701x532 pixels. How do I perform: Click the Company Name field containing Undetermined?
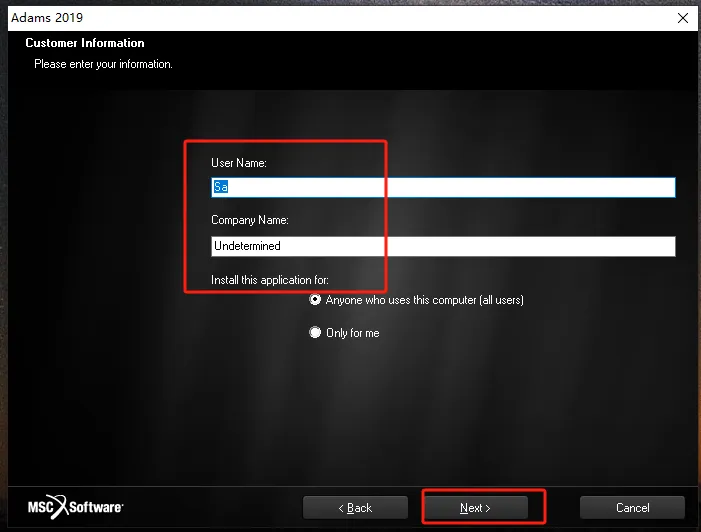coord(443,246)
